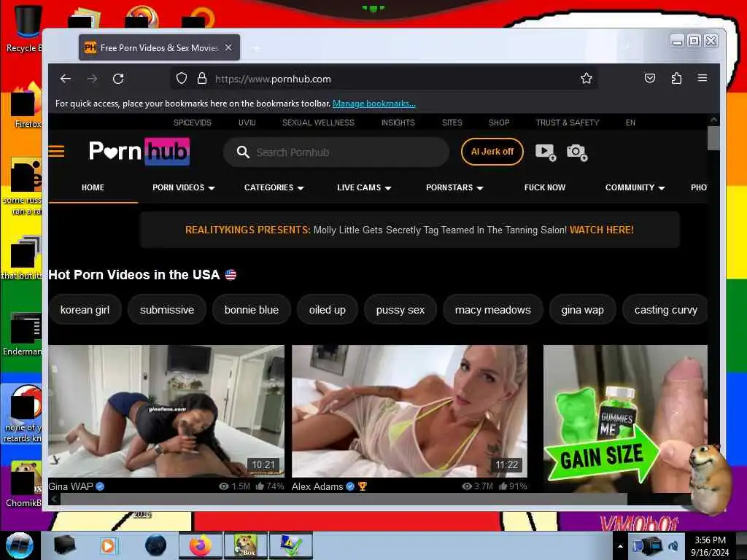Open the site's orange hamburger side menu

coord(56,152)
